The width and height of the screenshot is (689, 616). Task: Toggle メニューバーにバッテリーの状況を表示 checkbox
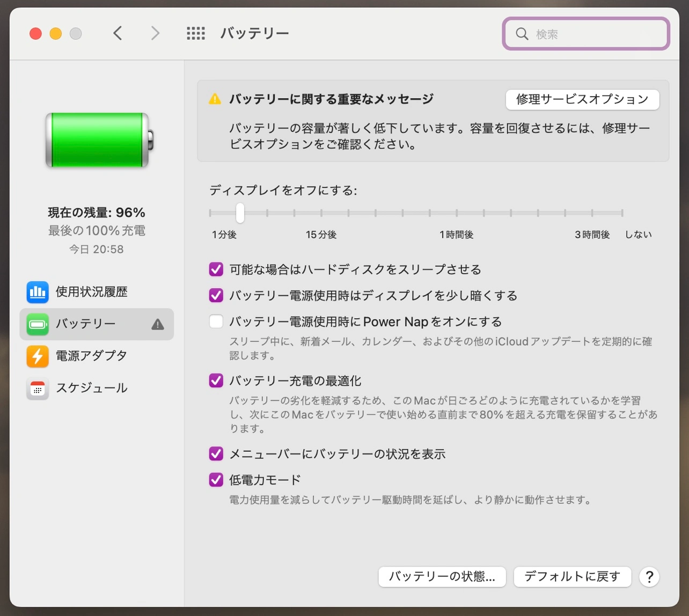(x=216, y=454)
